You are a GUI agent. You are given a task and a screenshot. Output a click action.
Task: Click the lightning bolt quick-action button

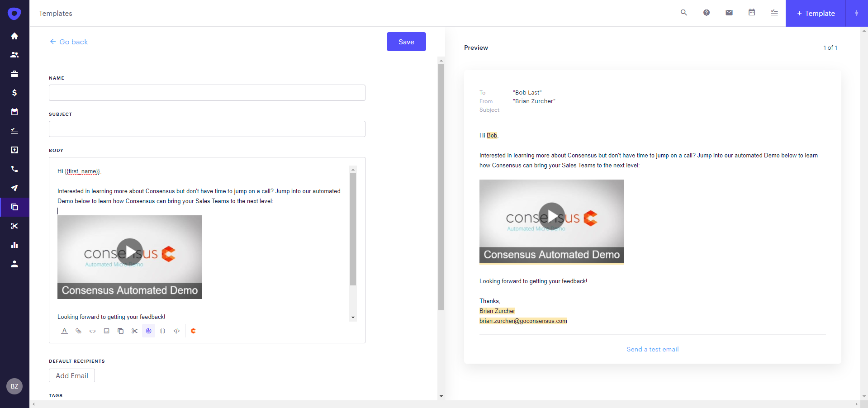tap(857, 13)
